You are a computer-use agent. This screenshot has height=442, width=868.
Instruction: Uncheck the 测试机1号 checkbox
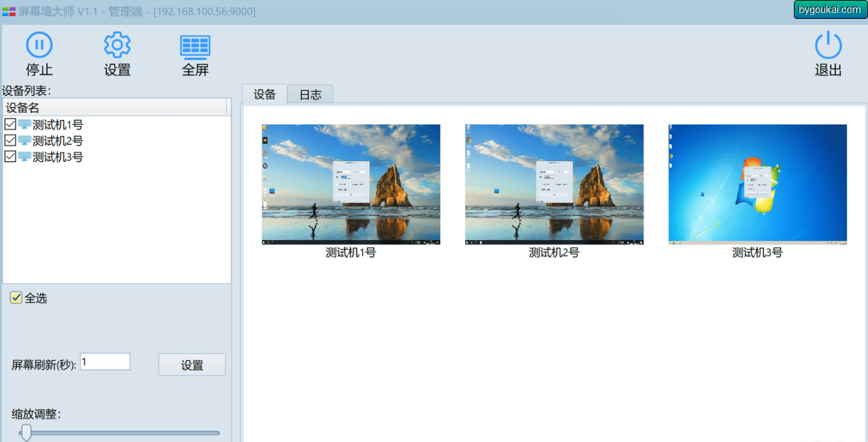[x=10, y=124]
